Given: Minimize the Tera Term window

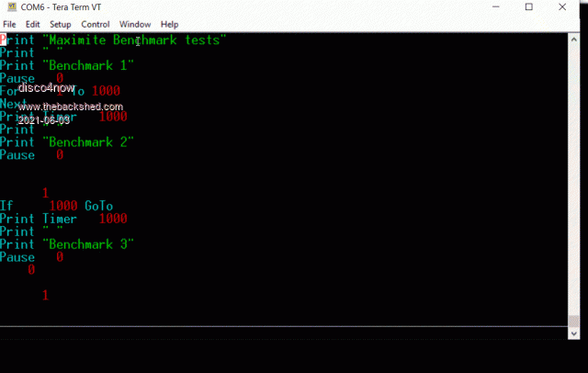Looking at the screenshot, I should coord(496,6).
